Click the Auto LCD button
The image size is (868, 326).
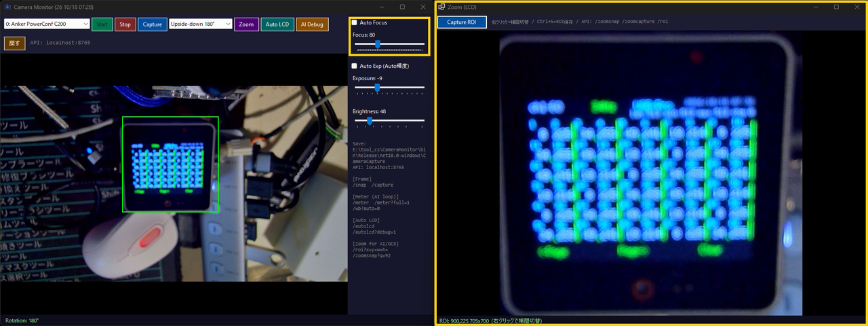[277, 24]
